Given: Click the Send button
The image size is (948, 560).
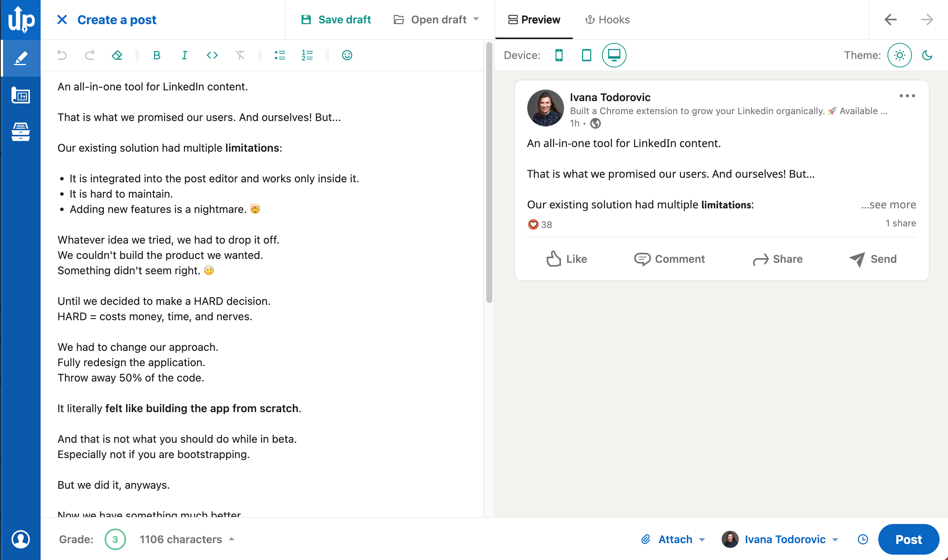Looking at the screenshot, I should (x=873, y=259).
